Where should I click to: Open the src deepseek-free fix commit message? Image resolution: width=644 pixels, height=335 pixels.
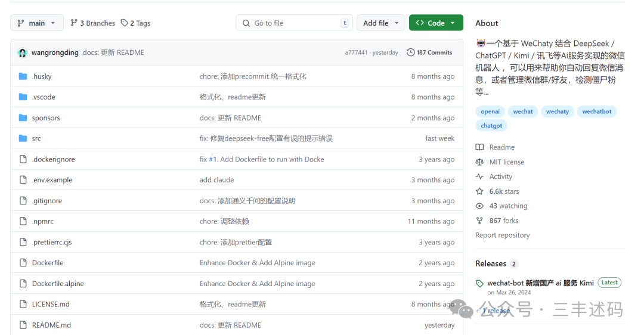click(266, 138)
